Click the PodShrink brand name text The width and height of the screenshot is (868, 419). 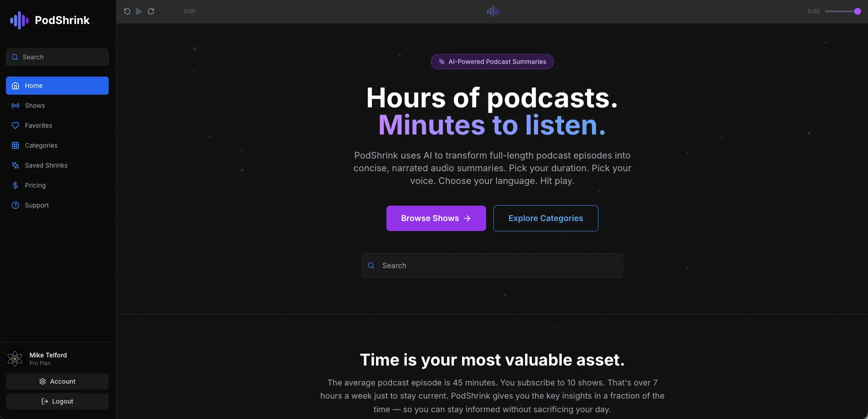click(x=62, y=20)
